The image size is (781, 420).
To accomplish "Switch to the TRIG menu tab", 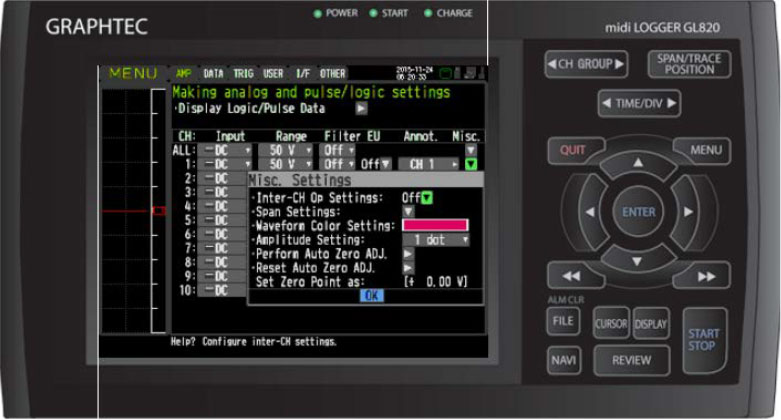I will pyautogui.click(x=244, y=74).
